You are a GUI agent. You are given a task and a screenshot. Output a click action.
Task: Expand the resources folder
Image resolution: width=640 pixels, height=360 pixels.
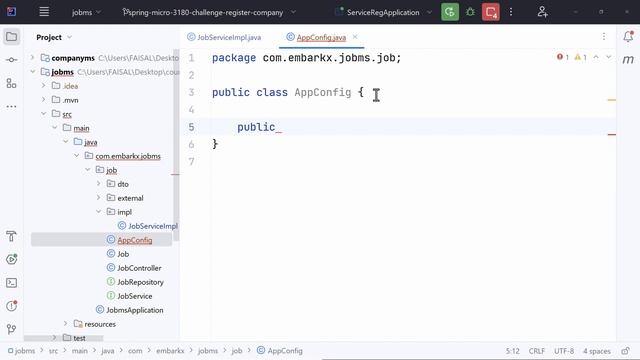coord(66,324)
